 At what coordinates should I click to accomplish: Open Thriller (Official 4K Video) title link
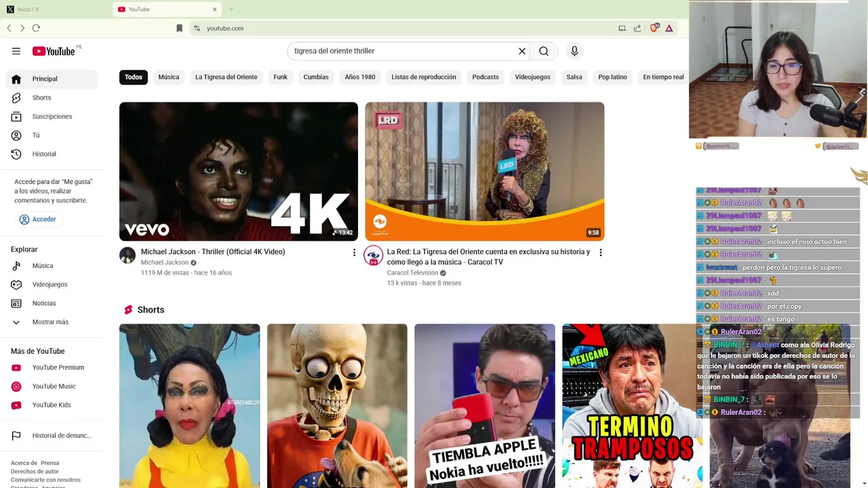coord(213,251)
